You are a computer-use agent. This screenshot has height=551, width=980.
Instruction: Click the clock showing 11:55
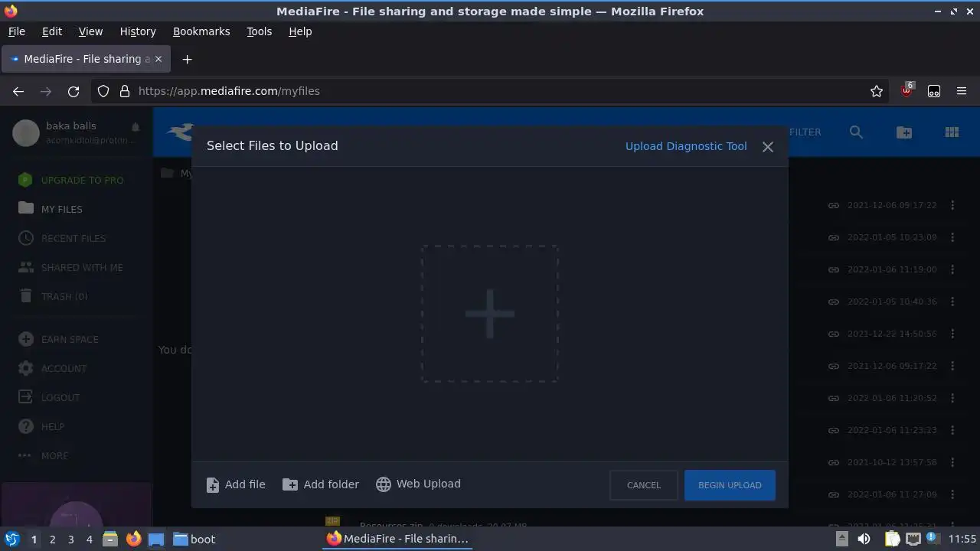tap(962, 539)
